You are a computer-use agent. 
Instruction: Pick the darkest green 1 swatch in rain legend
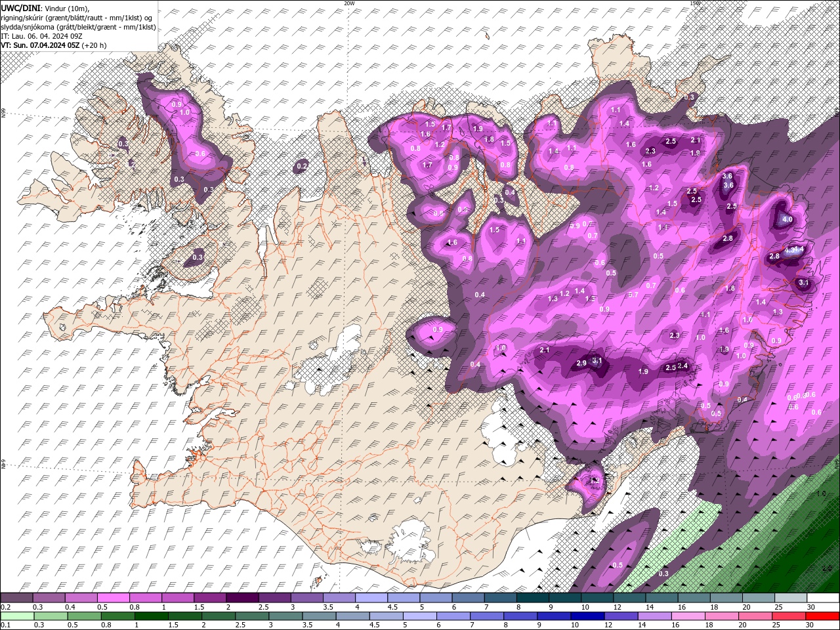[x=151, y=617]
